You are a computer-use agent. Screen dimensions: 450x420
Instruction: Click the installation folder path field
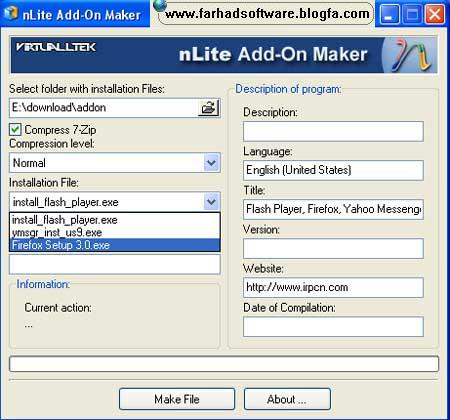pyautogui.click(x=104, y=108)
